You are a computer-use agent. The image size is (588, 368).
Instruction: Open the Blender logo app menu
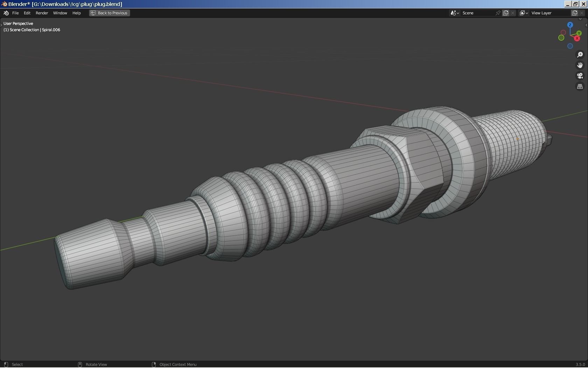[6, 13]
